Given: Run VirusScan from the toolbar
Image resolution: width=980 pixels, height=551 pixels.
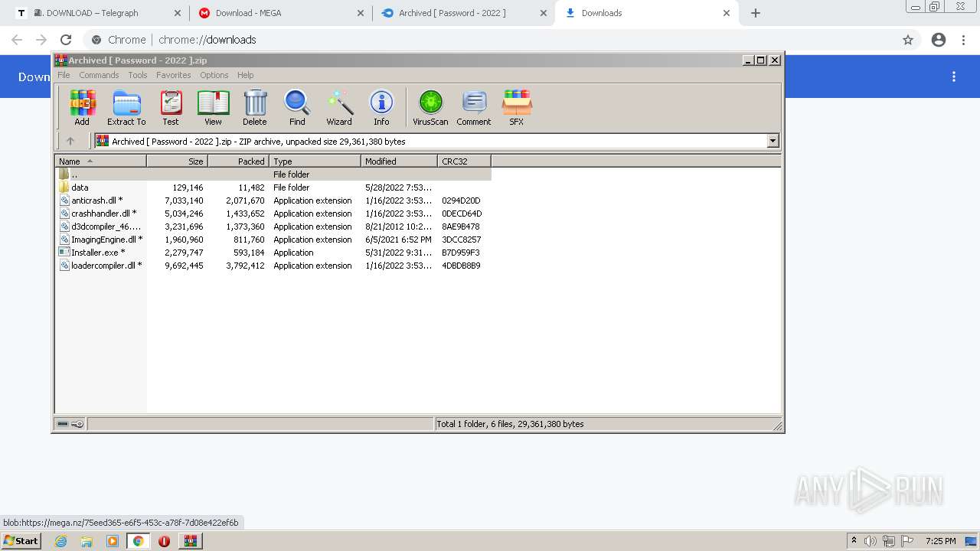Looking at the screenshot, I should 430,108.
